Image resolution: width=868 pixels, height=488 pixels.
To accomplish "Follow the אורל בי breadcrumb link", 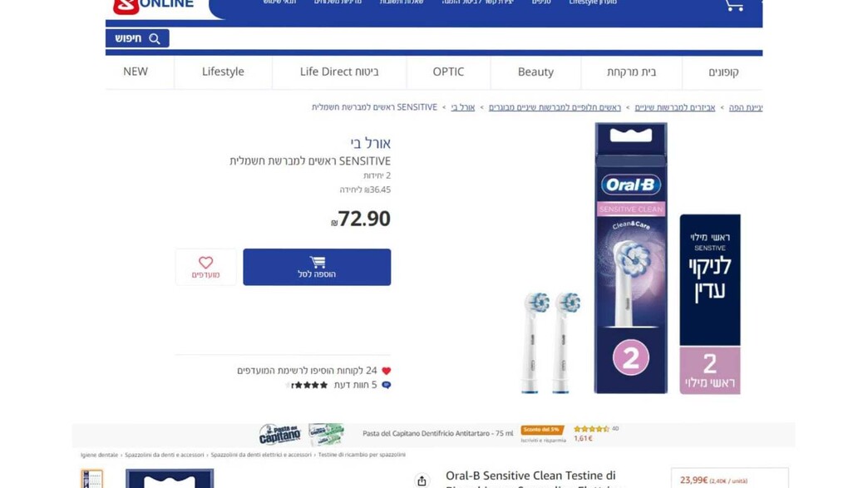I will click(x=463, y=107).
